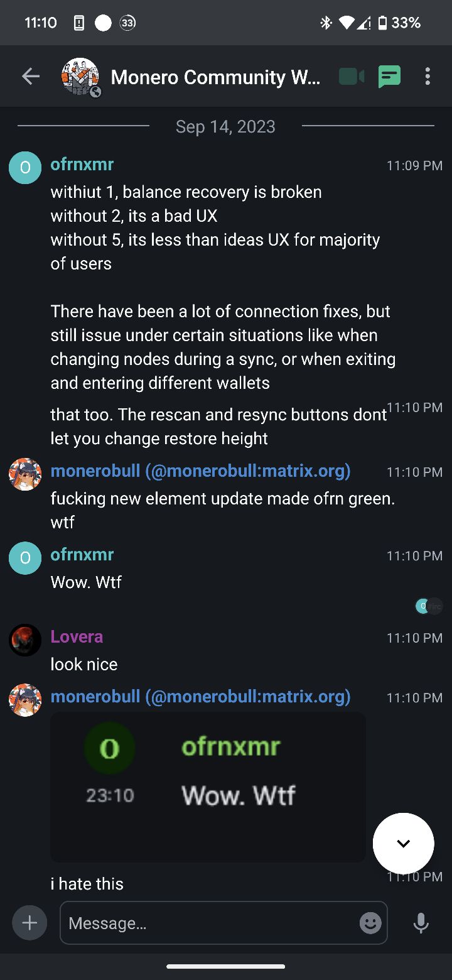
Task: Tap the monerobull avatar above the image
Action: [25, 700]
